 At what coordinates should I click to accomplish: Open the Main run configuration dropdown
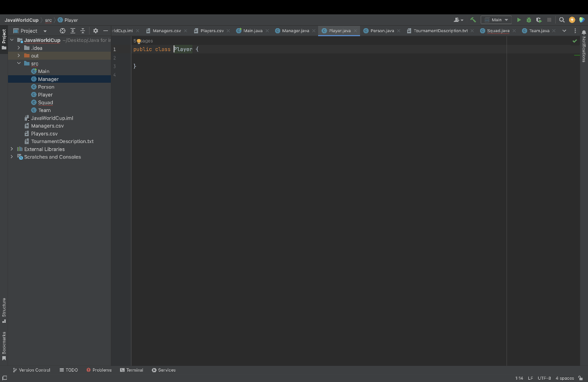(496, 19)
